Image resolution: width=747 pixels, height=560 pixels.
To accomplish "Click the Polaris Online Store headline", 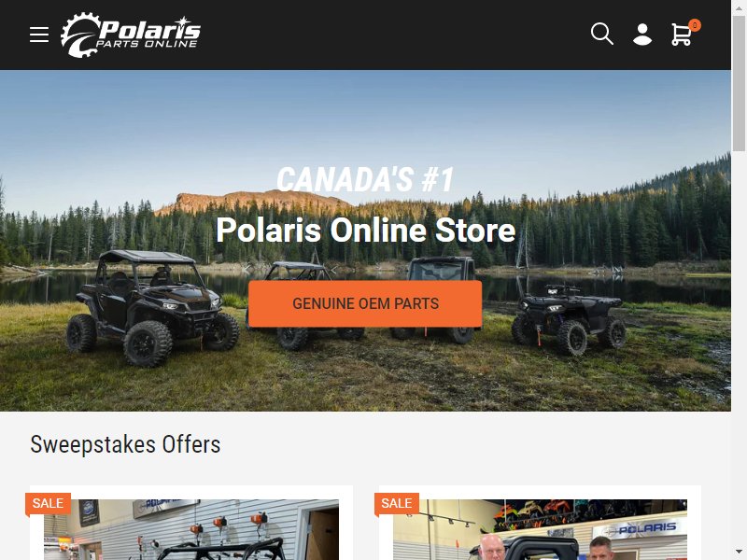I will 365,230.
